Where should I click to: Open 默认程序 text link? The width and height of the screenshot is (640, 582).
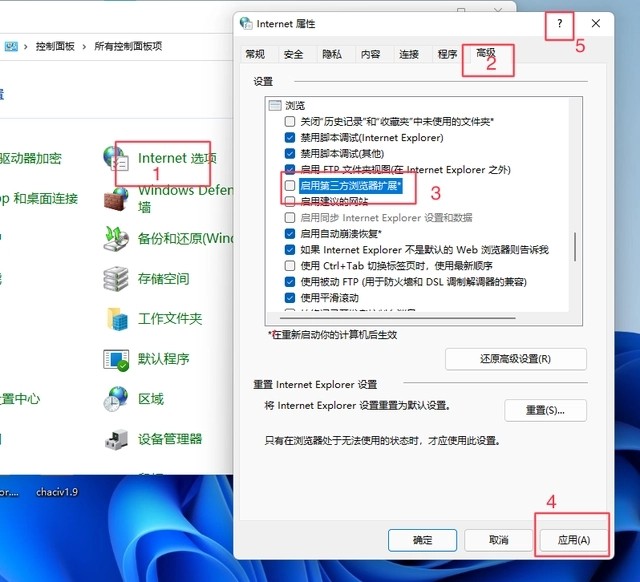point(164,359)
